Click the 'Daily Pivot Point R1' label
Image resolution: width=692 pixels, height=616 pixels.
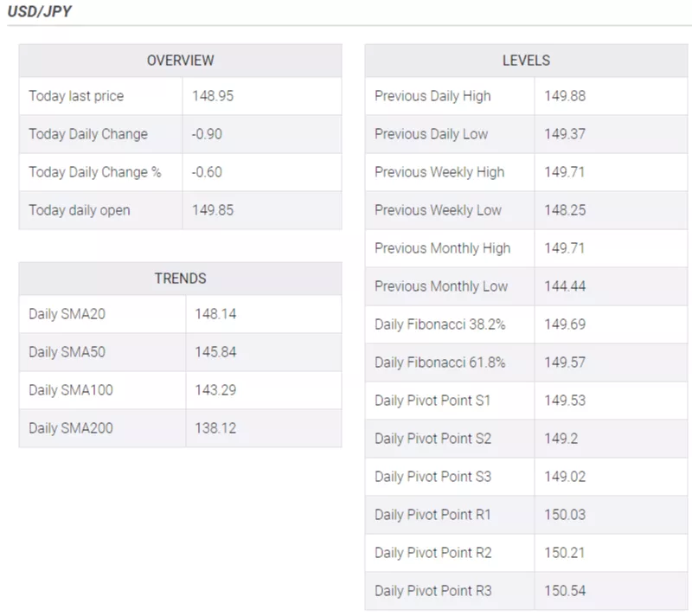[x=433, y=515]
